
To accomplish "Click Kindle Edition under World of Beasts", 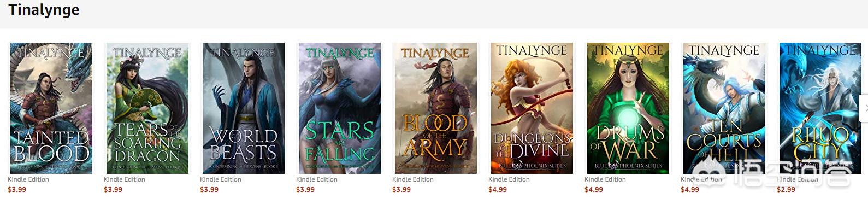I will pos(221,179).
